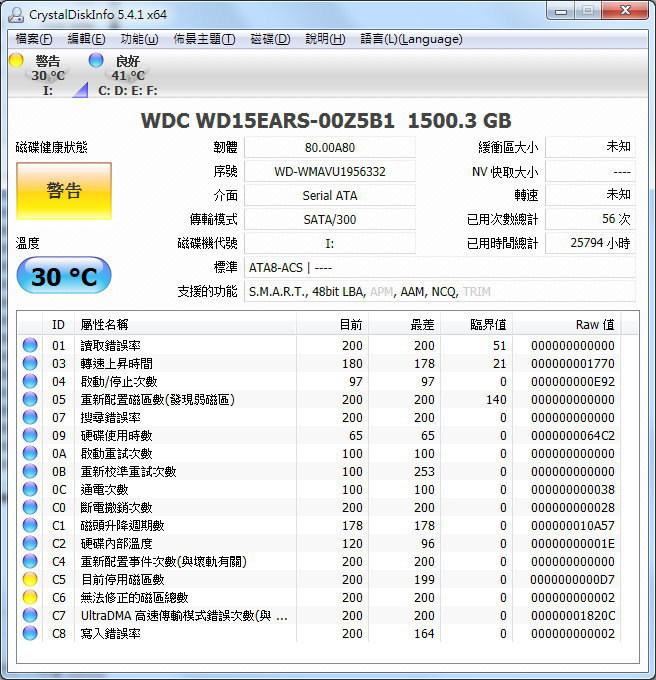Click the ID column header
Viewport: 656px width, 680px height.
tap(59, 324)
